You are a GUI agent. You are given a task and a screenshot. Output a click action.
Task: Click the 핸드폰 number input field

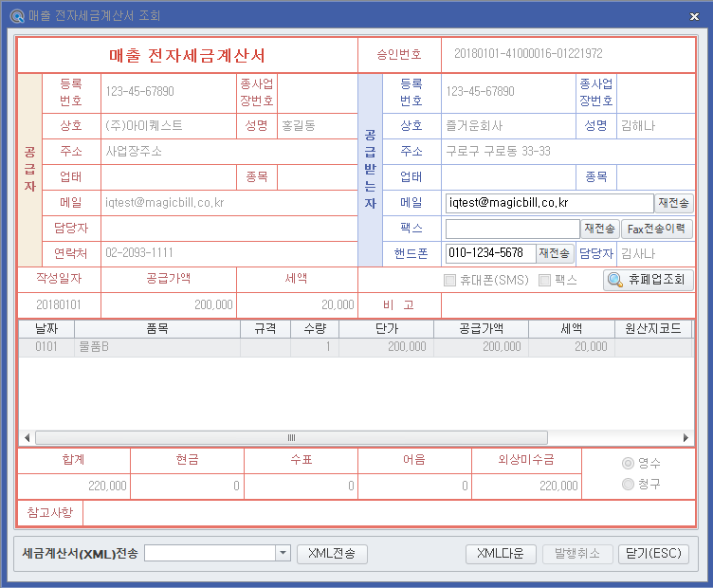coord(490,253)
